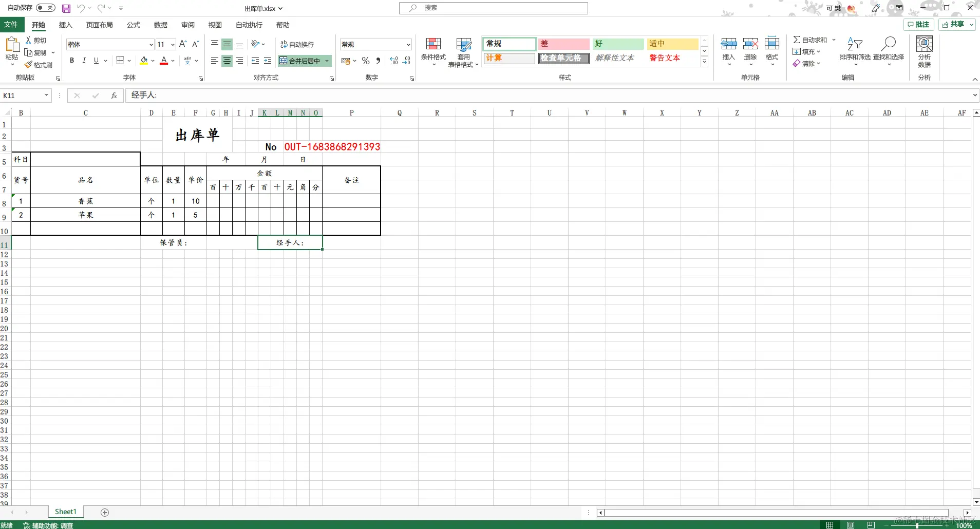
Task: Toggle horizontal center alignment
Action: (x=227, y=61)
